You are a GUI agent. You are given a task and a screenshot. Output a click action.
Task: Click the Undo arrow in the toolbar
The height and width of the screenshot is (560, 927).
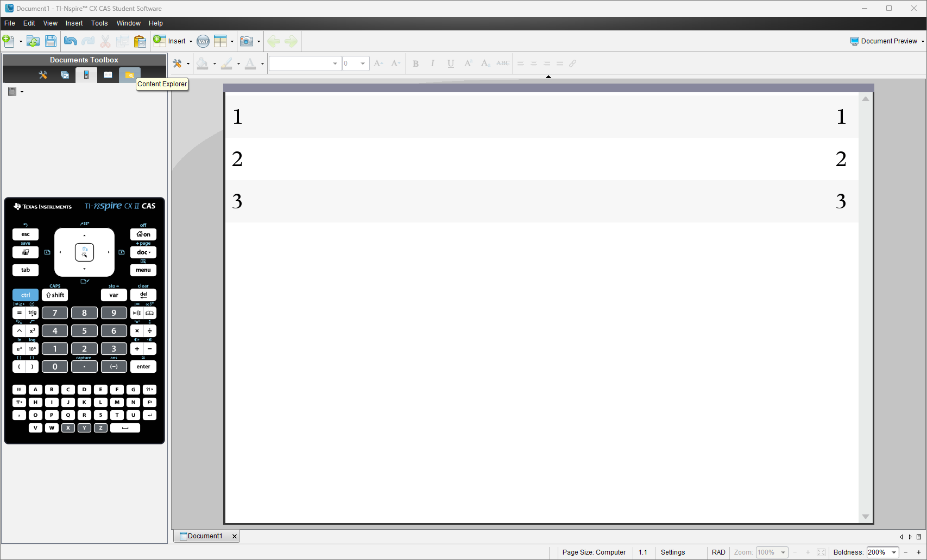click(x=70, y=41)
